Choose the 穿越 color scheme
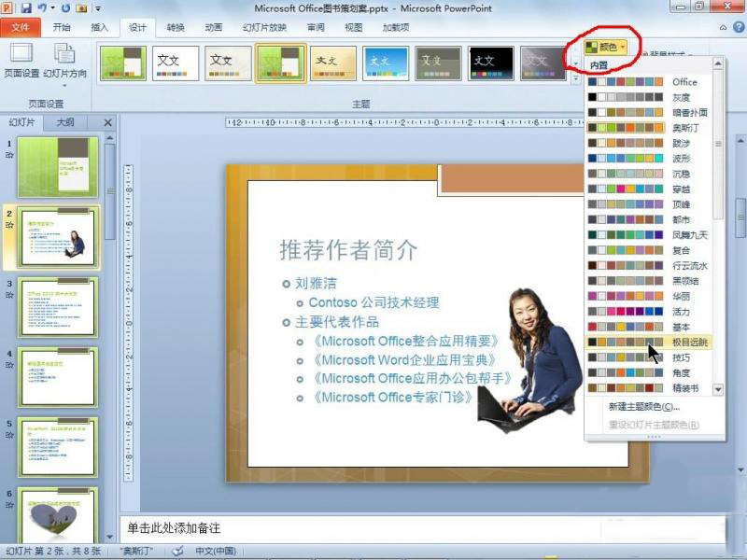747x560 pixels. pos(648,189)
